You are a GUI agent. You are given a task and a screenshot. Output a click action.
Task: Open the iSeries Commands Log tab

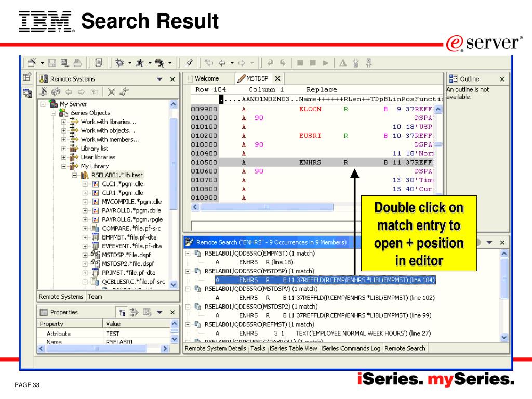coord(351,348)
